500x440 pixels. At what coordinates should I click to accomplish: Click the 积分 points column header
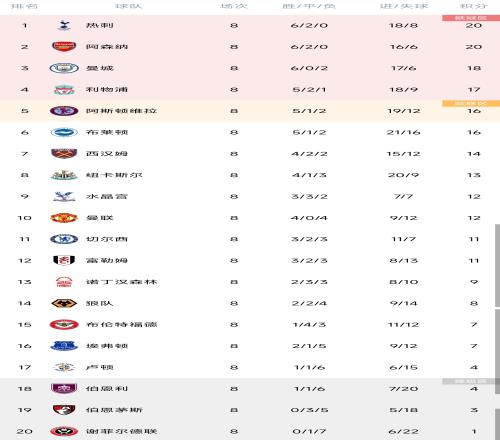point(474,6)
